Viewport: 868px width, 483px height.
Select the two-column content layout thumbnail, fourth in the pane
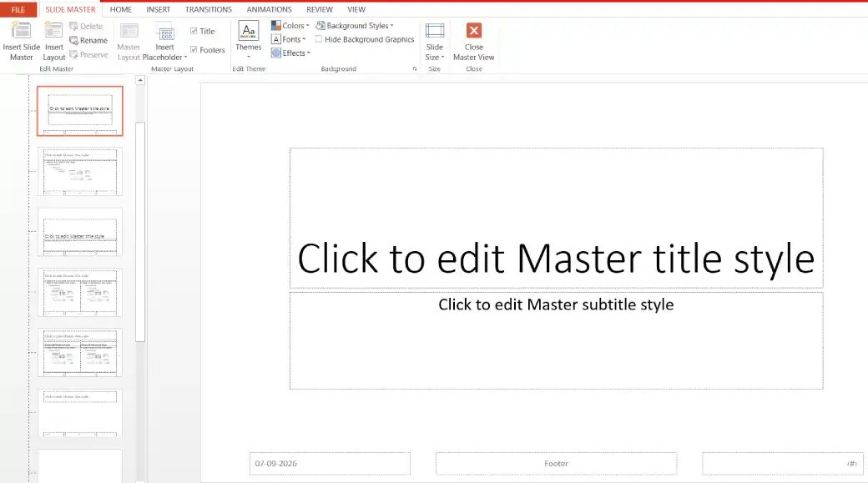[x=80, y=292]
